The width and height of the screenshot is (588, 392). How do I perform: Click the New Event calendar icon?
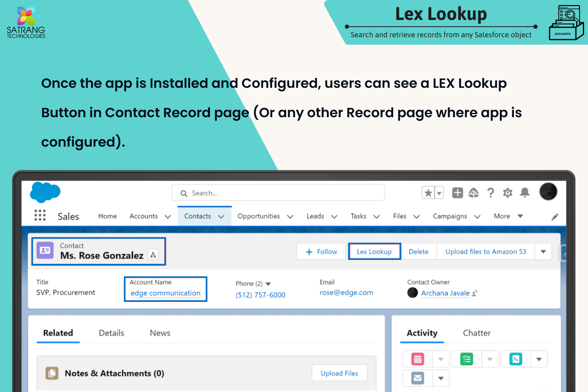417,359
